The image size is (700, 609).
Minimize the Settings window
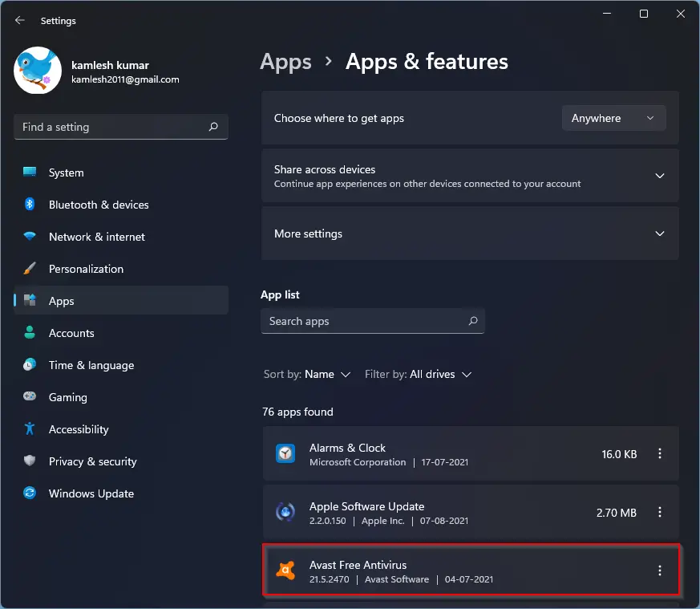point(607,14)
